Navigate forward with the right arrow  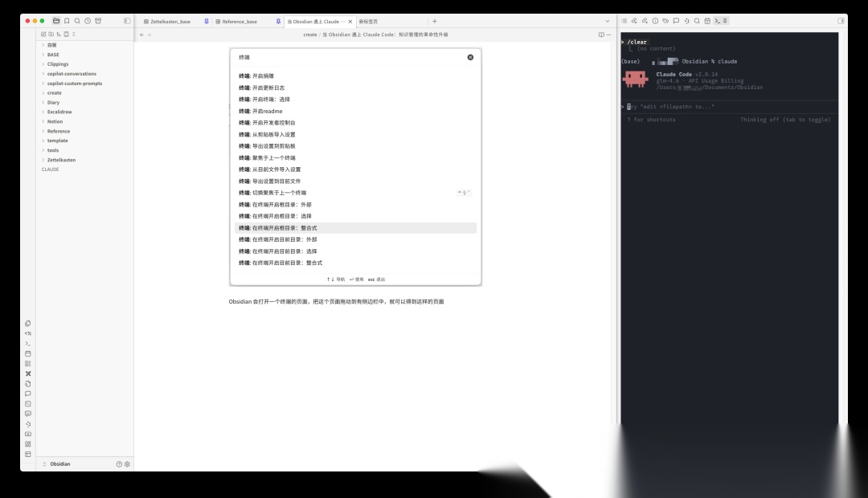(x=149, y=35)
